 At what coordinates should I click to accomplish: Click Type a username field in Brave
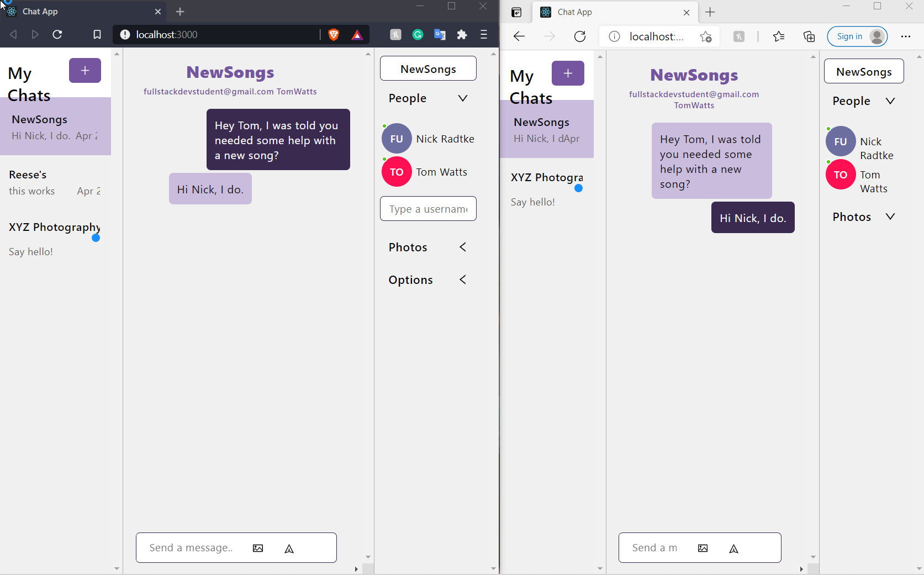428,209
